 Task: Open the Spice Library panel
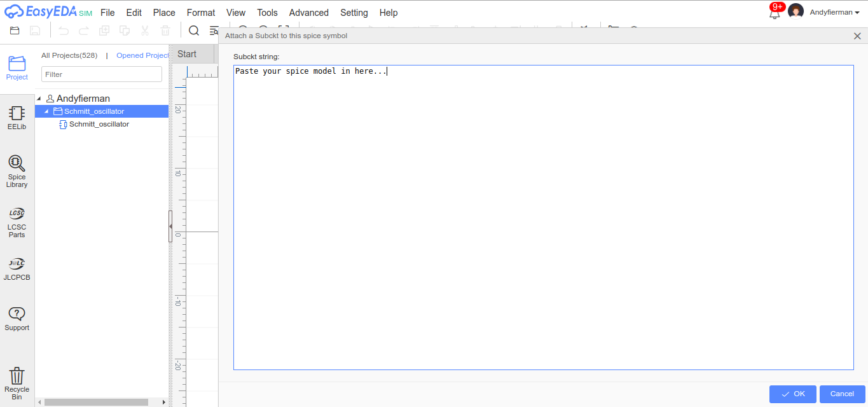pyautogui.click(x=17, y=171)
